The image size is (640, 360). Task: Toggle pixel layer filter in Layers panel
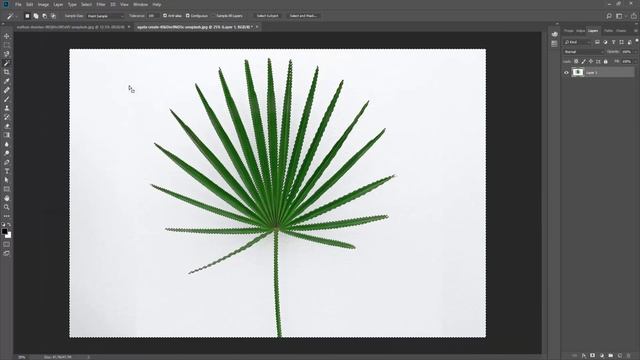[597, 42]
